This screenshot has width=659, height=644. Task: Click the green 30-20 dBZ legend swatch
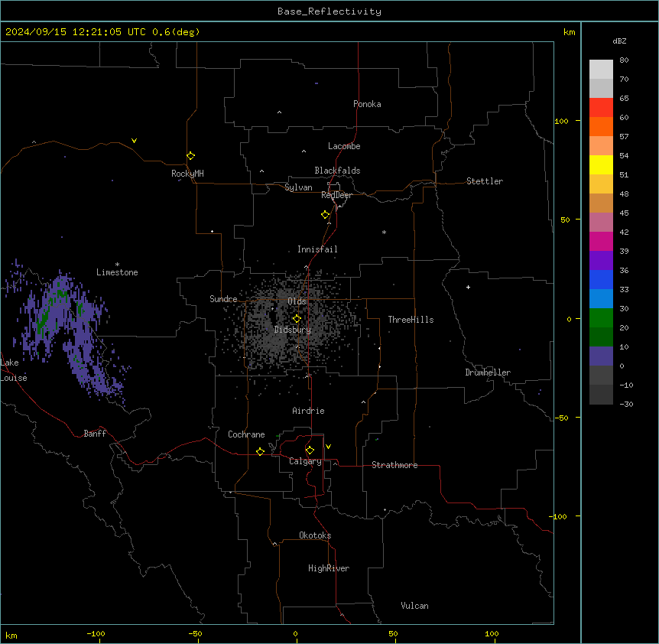[x=601, y=318]
